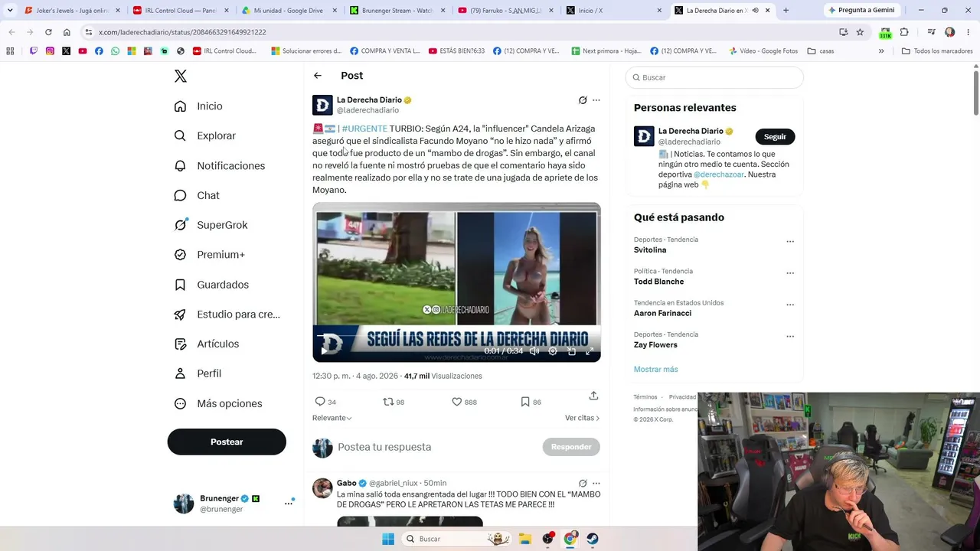This screenshot has width=980, height=551.
Task: Open File Explorer from the taskbar
Action: (525, 539)
